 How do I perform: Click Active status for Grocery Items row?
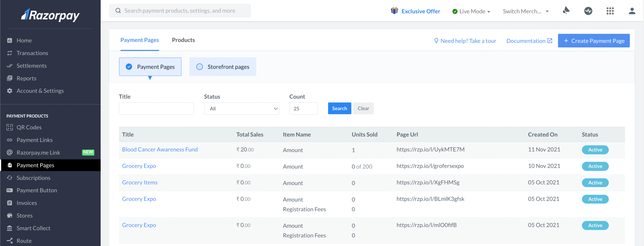pyautogui.click(x=595, y=183)
